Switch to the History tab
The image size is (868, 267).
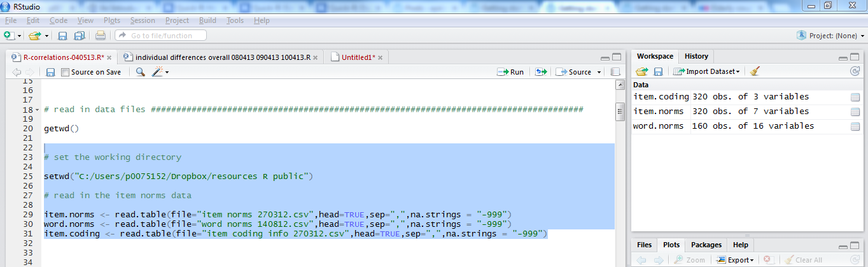point(696,56)
